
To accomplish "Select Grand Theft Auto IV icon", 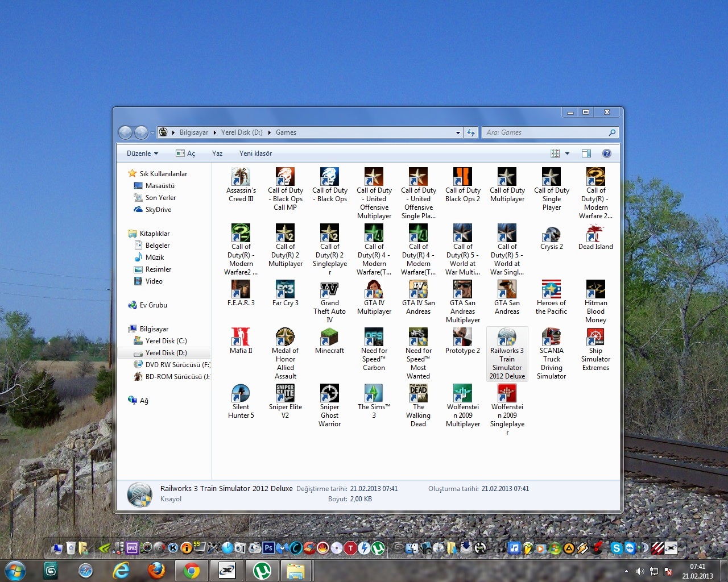I will click(329, 302).
